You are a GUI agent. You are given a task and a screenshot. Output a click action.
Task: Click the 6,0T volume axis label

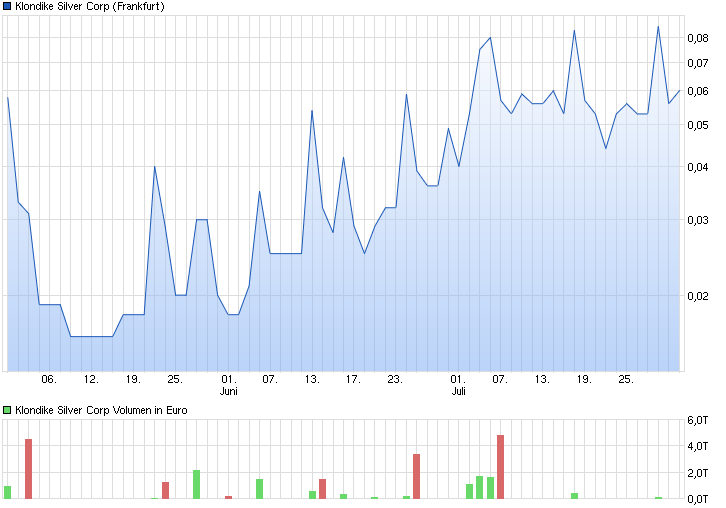point(698,420)
